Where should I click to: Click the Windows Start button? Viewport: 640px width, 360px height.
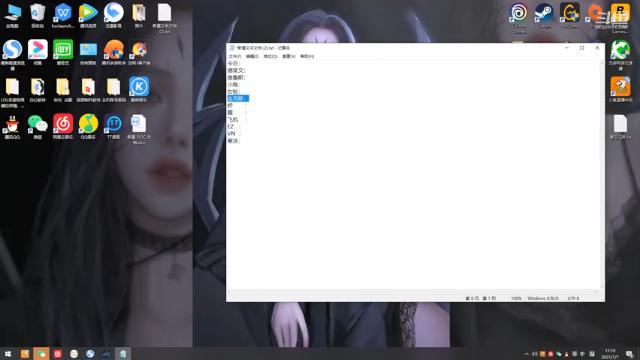(x=8, y=354)
